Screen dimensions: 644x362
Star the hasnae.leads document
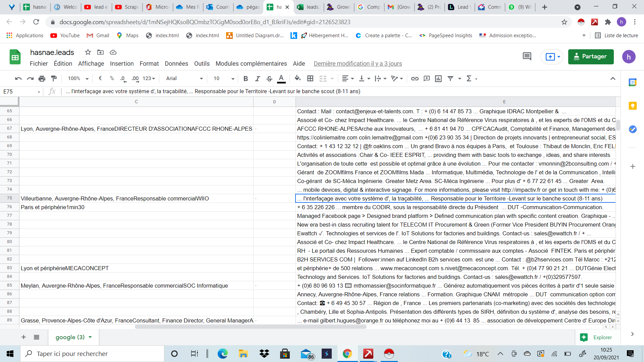tap(88, 52)
